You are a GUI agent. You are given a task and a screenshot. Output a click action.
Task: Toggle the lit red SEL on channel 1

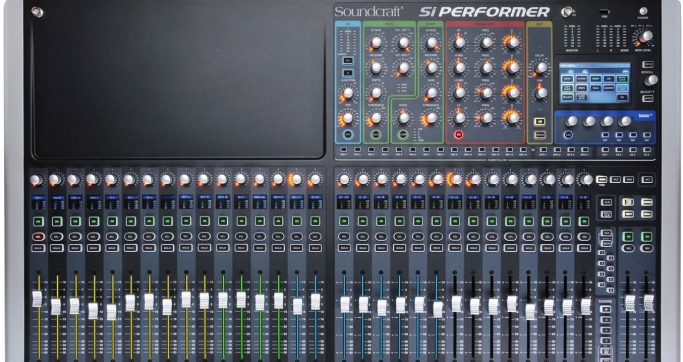(x=38, y=237)
